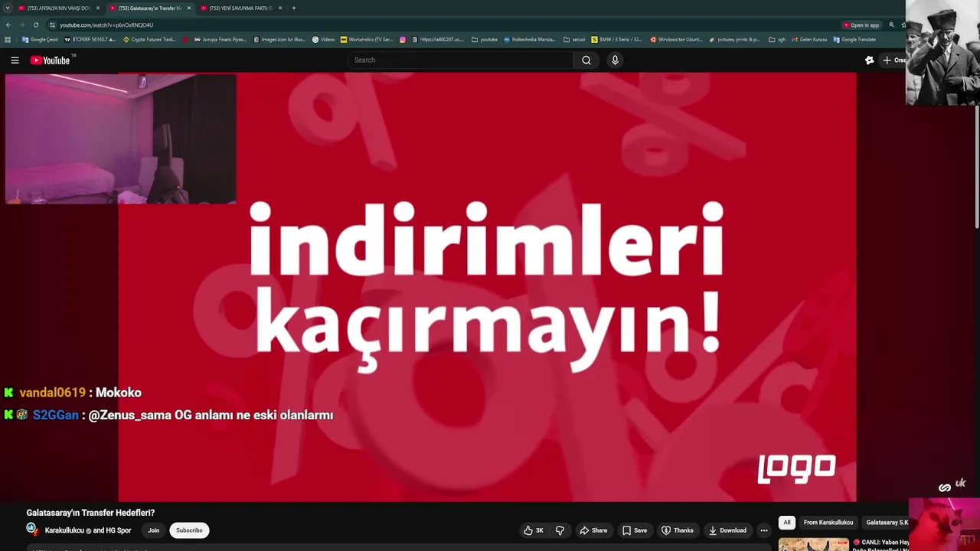The image size is (980, 551).
Task: Click the page vertical scrollbar
Action: coord(977,167)
